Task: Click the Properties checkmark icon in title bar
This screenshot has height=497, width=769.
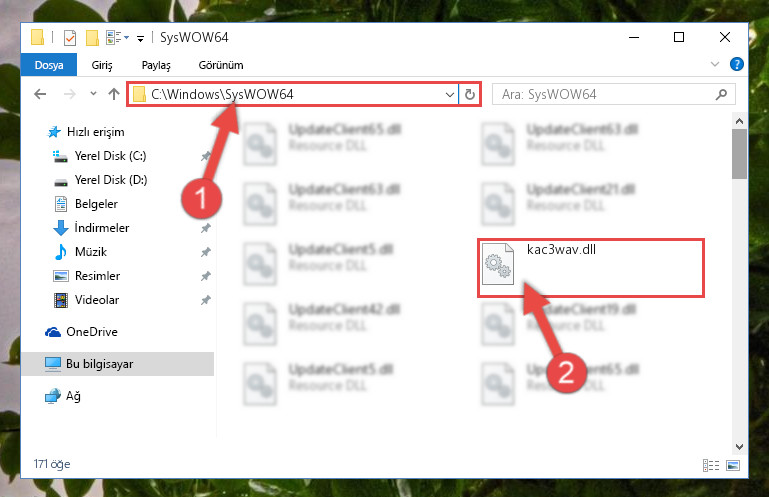Action: point(70,38)
